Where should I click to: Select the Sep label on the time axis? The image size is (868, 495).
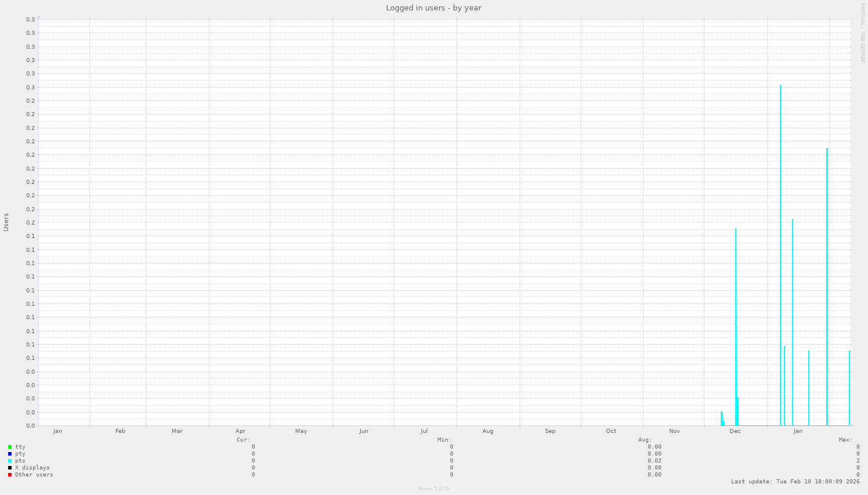coord(550,431)
